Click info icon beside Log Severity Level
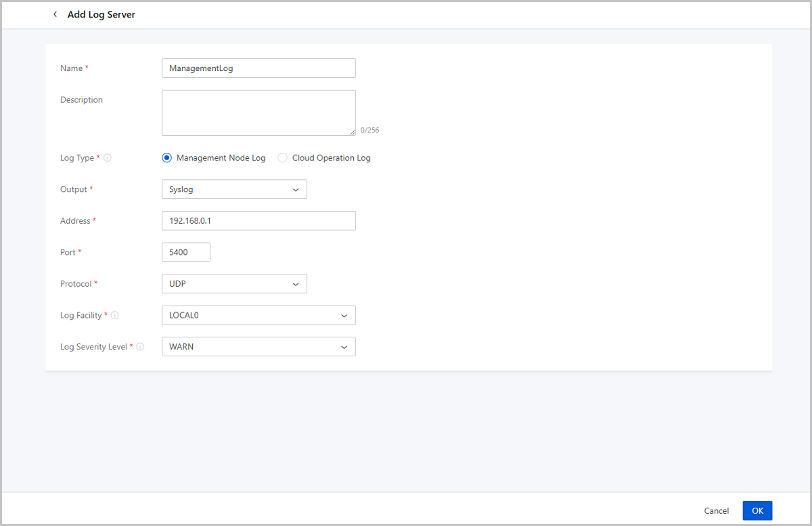The image size is (812, 526). click(x=140, y=347)
